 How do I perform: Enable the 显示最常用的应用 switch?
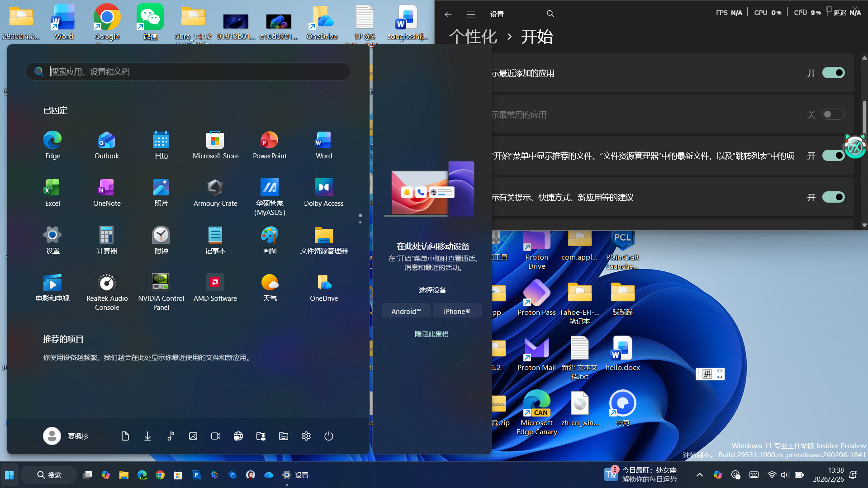pyautogui.click(x=833, y=114)
